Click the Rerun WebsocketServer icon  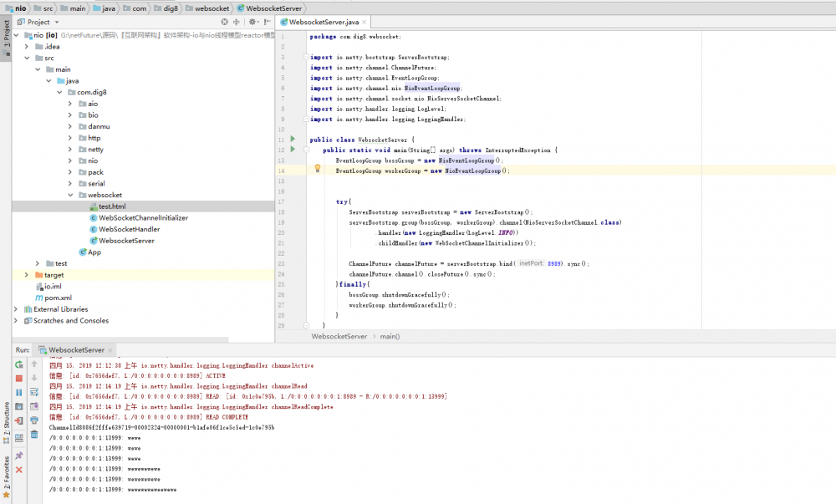(18, 364)
